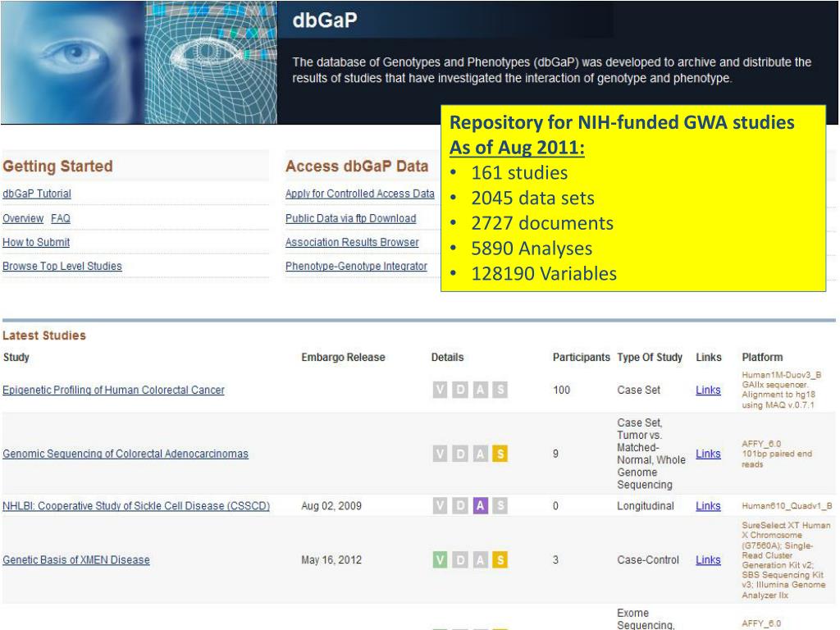Click A icon in XMEN Disease row
Image resolution: width=840 pixels, height=630 pixels.
tap(480, 559)
